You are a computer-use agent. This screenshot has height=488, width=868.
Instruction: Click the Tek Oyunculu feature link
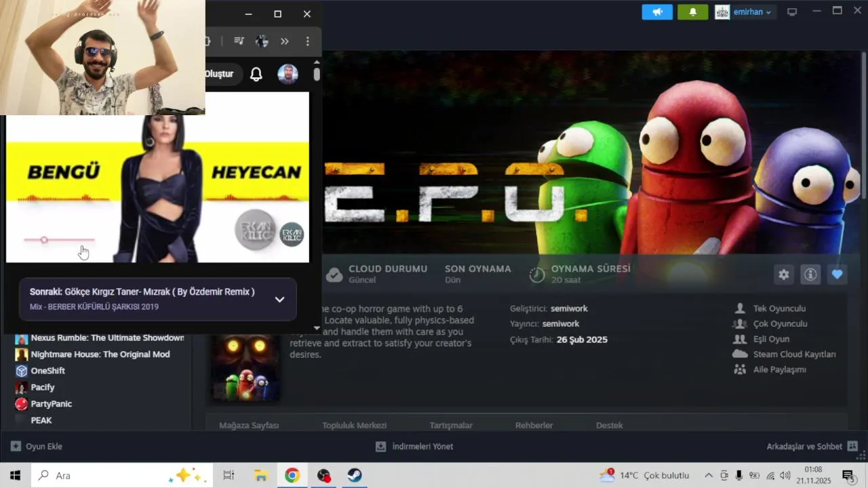click(x=779, y=308)
